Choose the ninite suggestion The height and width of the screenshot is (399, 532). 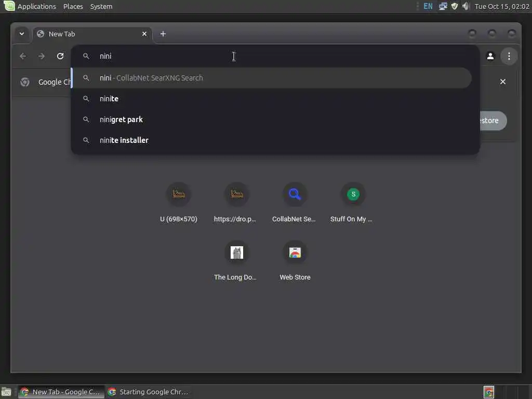tap(271, 99)
